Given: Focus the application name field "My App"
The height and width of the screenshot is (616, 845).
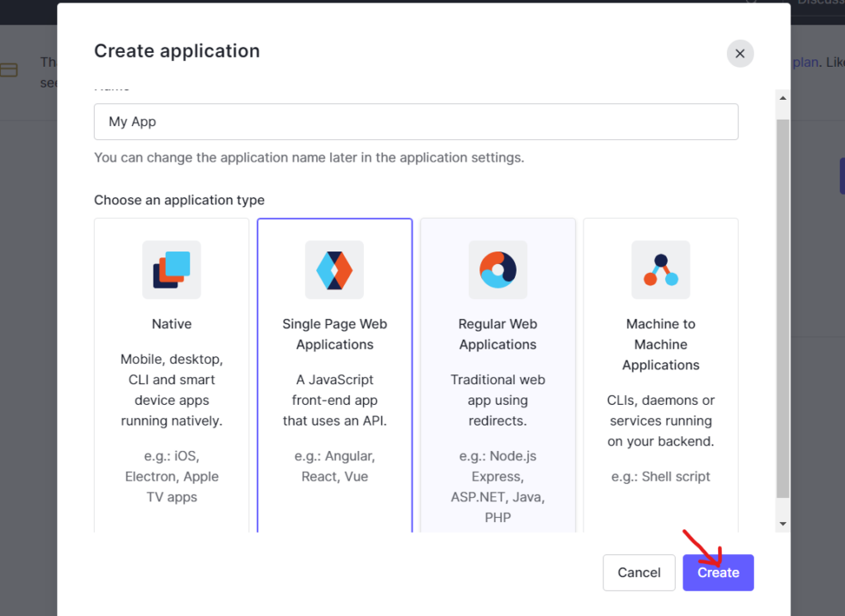Looking at the screenshot, I should tap(416, 122).
